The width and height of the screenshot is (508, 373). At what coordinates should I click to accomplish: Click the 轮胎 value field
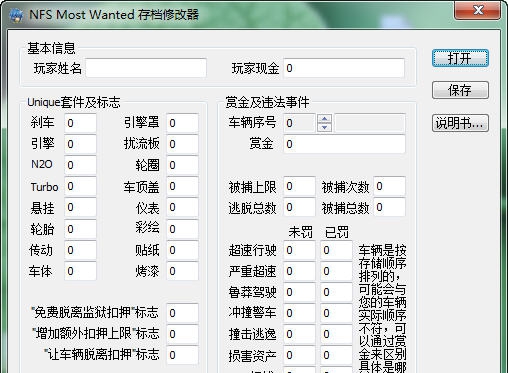[x=80, y=229]
